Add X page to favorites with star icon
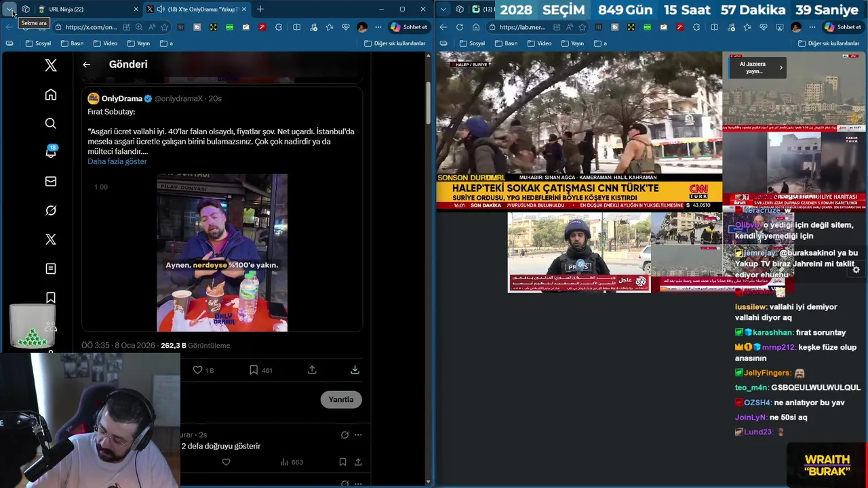 165,27
